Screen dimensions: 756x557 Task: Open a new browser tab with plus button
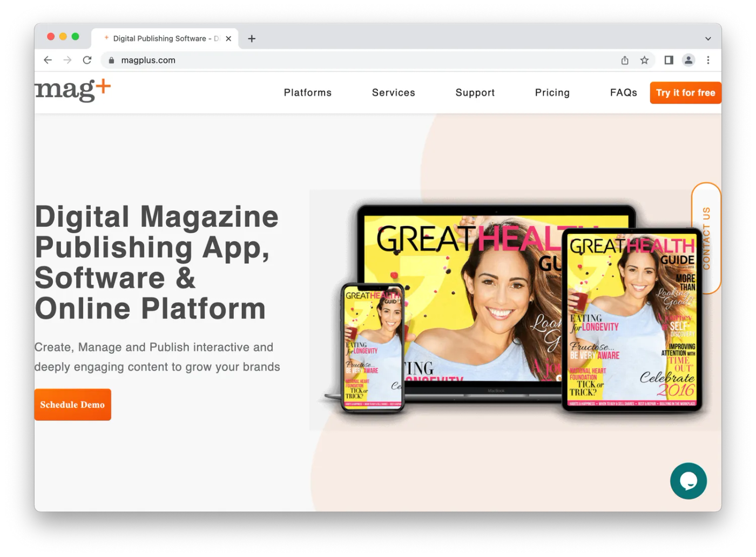[x=252, y=38]
